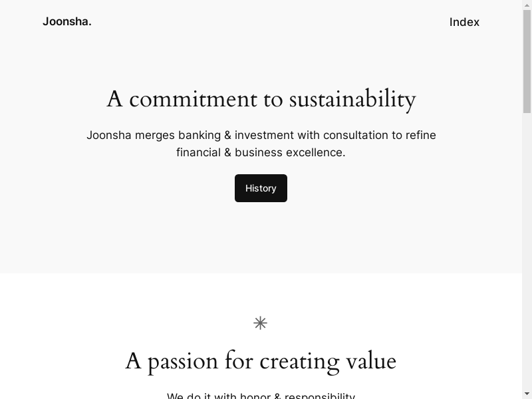Click the scrollbar down arrow

[x=527, y=394]
